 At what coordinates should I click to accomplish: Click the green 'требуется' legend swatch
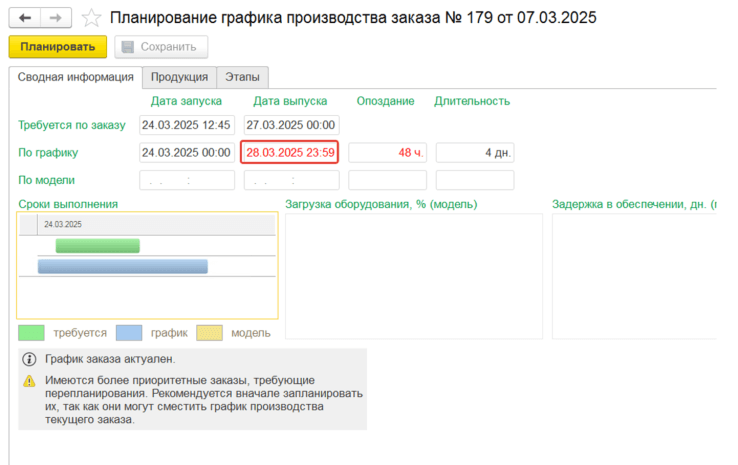(x=31, y=332)
